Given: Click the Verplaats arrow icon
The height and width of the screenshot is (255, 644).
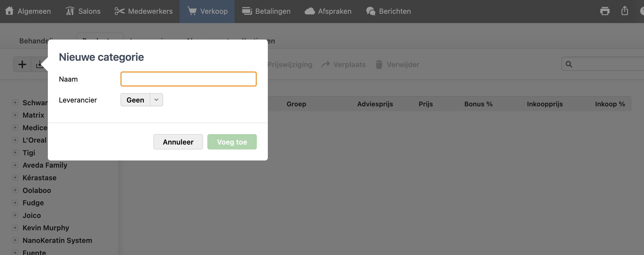Looking at the screenshot, I should pyautogui.click(x=326, y=65).
